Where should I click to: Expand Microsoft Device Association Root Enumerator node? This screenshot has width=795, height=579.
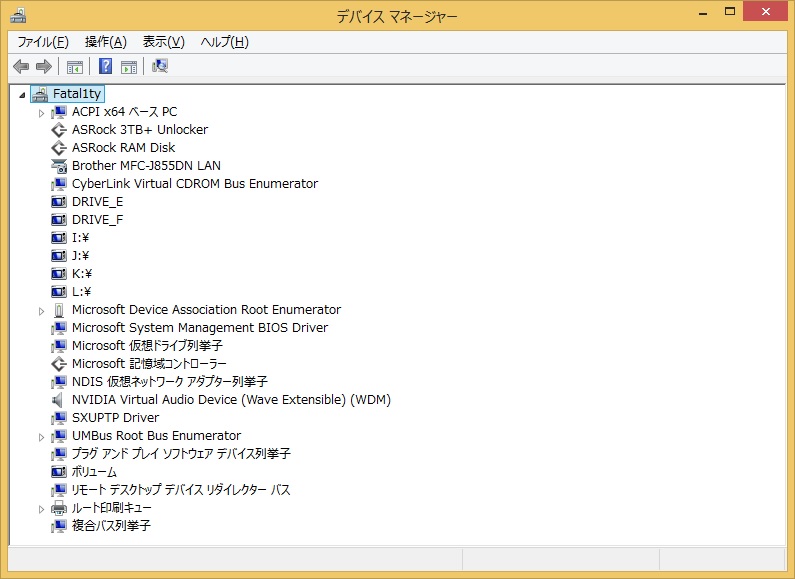click(x=42, y=311)
